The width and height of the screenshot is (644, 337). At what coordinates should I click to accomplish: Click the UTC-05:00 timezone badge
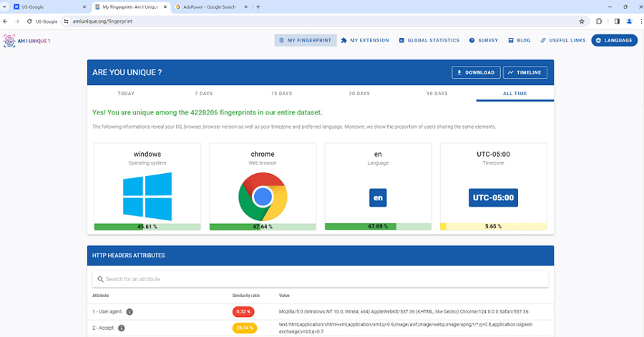(493, 198)
